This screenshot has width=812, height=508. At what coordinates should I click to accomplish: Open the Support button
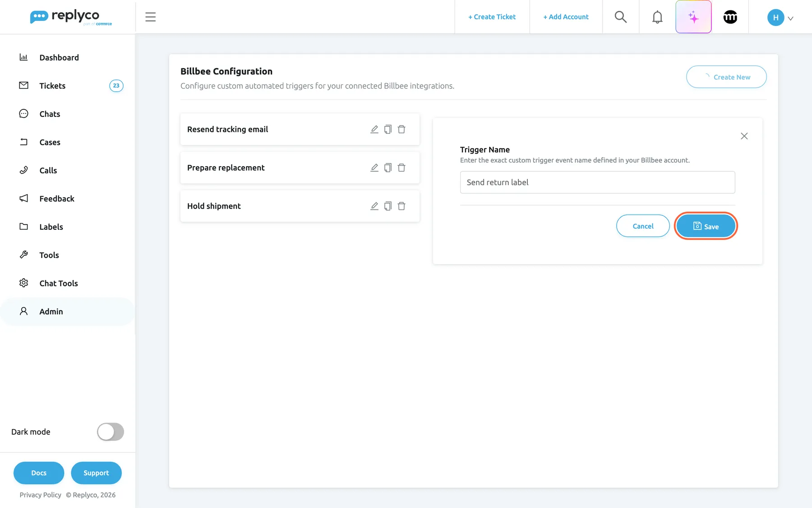pos(96,473)
